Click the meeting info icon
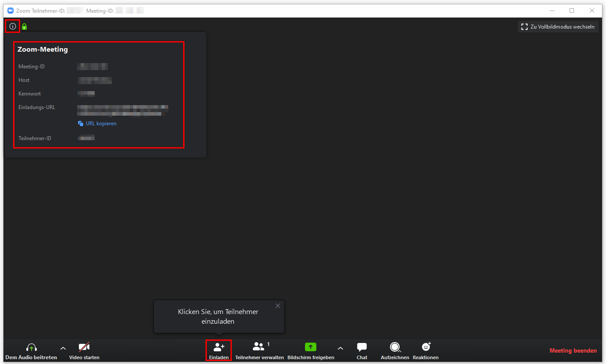The image size is (606, 364). pos(12,26)
